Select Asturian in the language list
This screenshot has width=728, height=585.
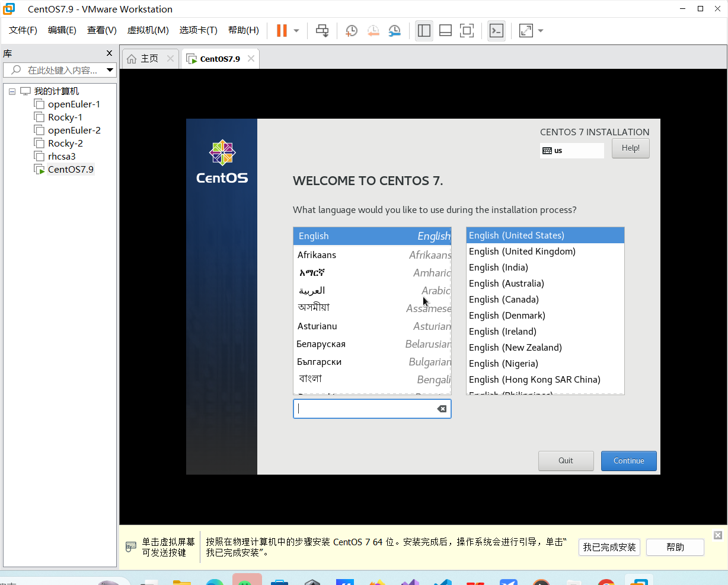pos(372,326)
